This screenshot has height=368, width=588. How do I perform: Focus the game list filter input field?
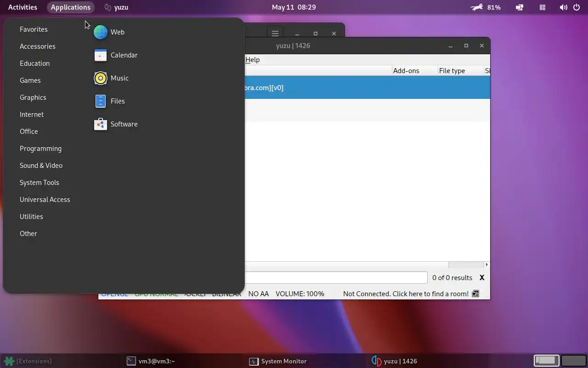coord(336,277)
